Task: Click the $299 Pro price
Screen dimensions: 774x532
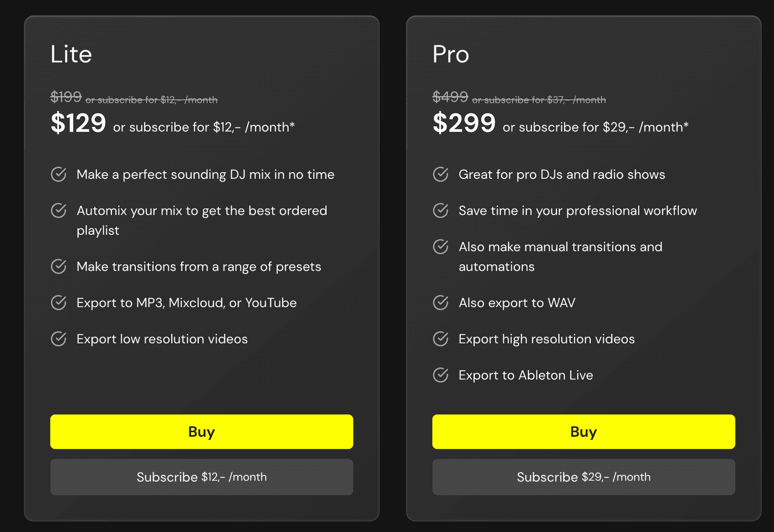Action: point(464,123)
